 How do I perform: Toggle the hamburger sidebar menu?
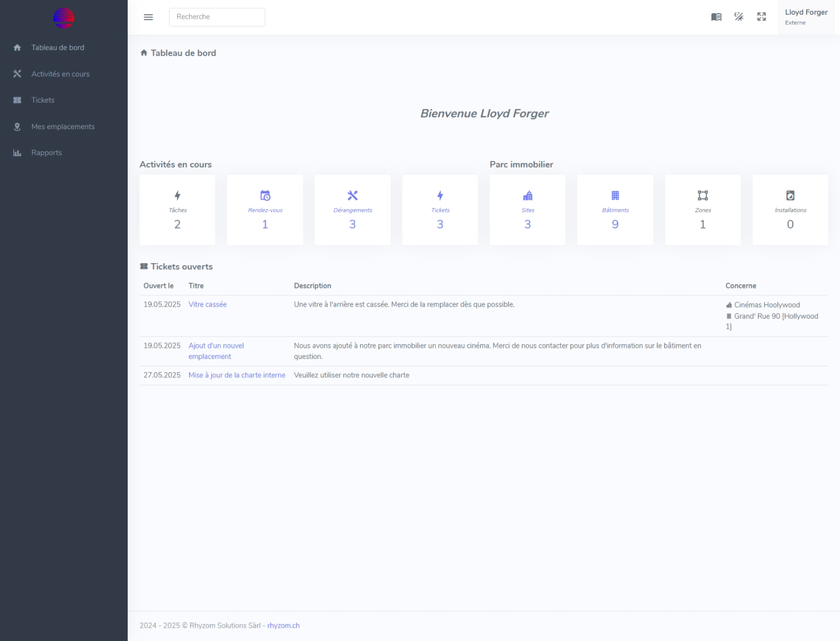(x=148, y=17)
